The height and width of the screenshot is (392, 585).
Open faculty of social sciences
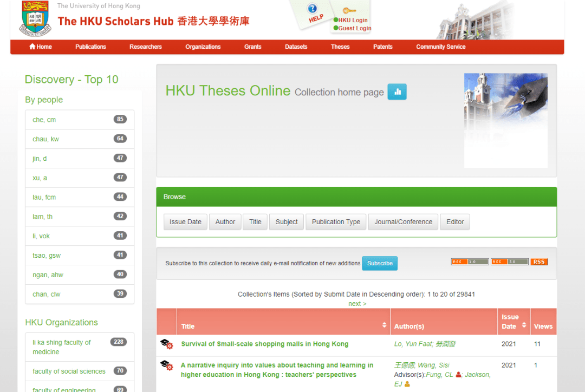(x=80, y=371)
